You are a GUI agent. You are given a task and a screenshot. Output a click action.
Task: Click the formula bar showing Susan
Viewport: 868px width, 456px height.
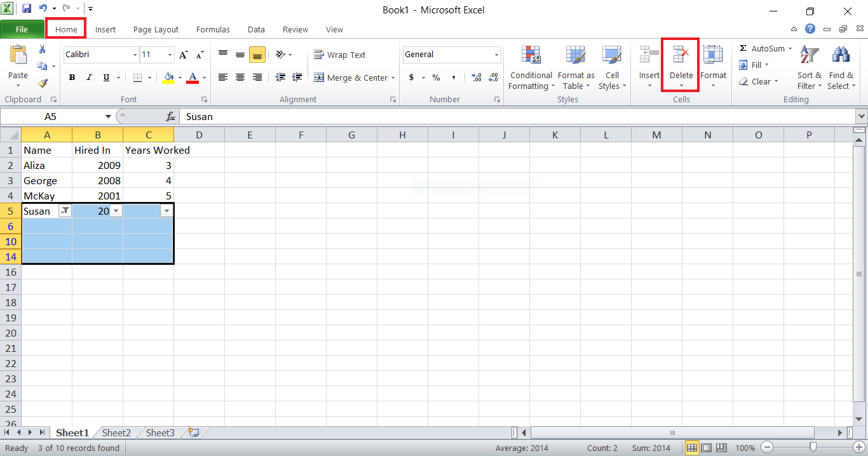517,116
